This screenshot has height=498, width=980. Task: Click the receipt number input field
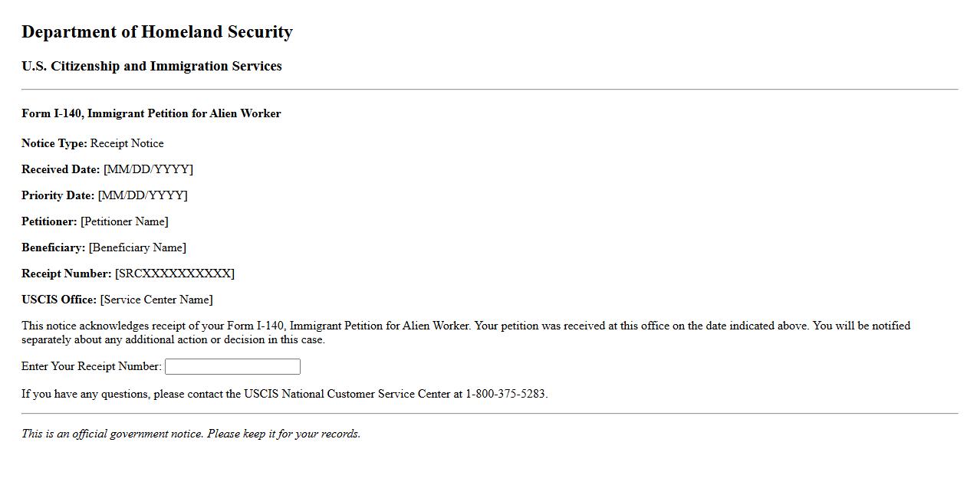click(232, 367)
